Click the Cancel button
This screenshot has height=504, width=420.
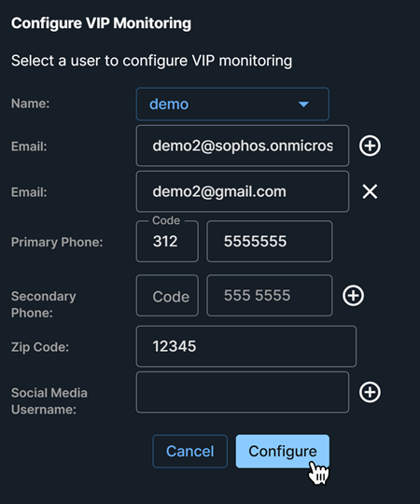click(189, 452)
